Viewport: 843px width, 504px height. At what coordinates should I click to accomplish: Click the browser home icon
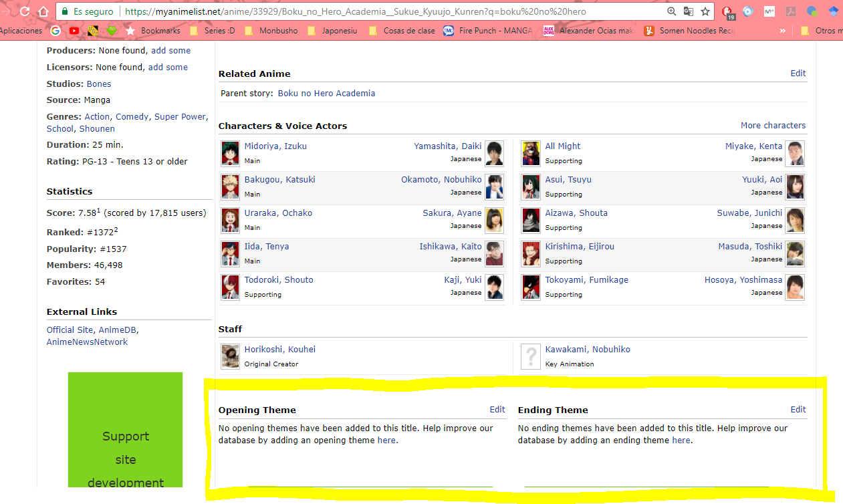click(43, 11)
